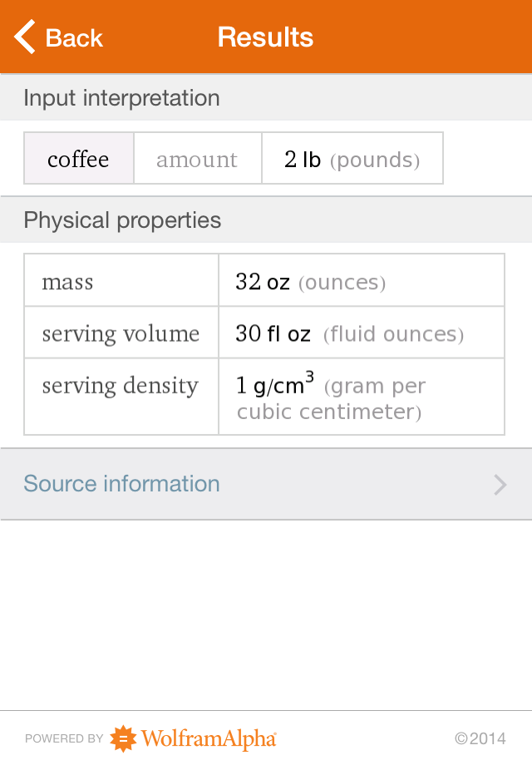The width and height of the screenshot is (532, 765).
Task: Select the amount cell
Action: coord(197,159)
